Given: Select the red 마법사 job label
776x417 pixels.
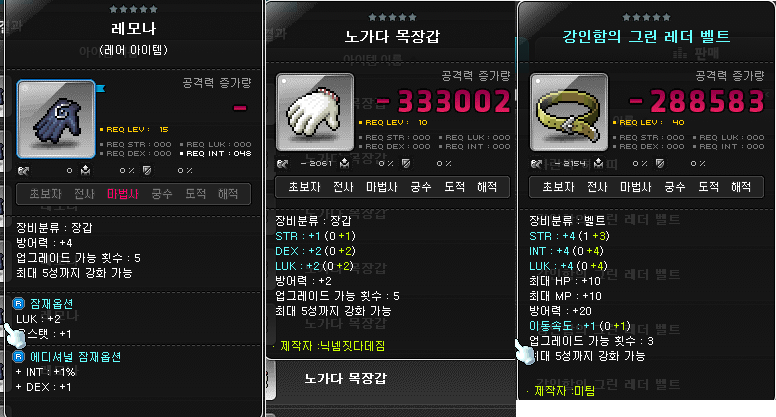Looking at the screenshot, I should click(123, 194).
